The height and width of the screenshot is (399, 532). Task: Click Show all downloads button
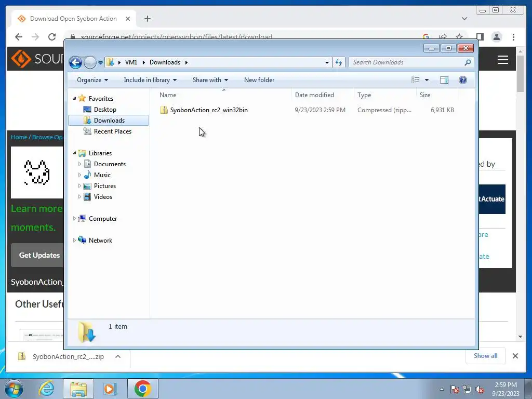486,356
